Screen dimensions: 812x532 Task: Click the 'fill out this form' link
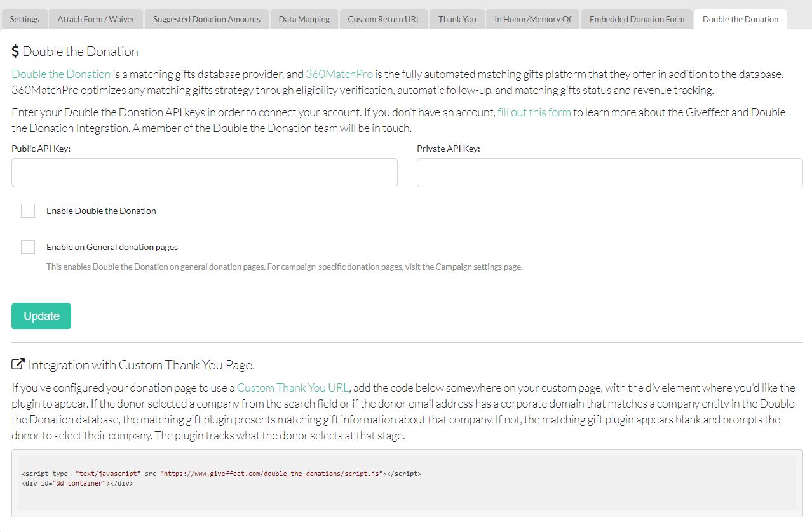click(534, 112)
